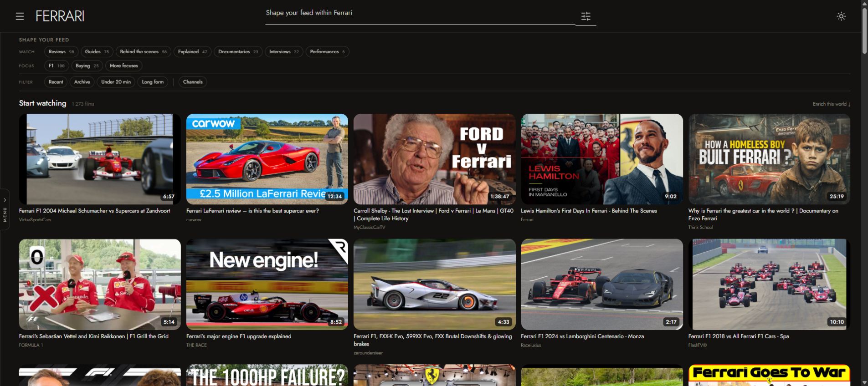This screenshot has height=386, width=868.
Task: Open the 'Ferrari Goes To War' thumbnail
Action: pyautogui.click(x=769, y=375)
